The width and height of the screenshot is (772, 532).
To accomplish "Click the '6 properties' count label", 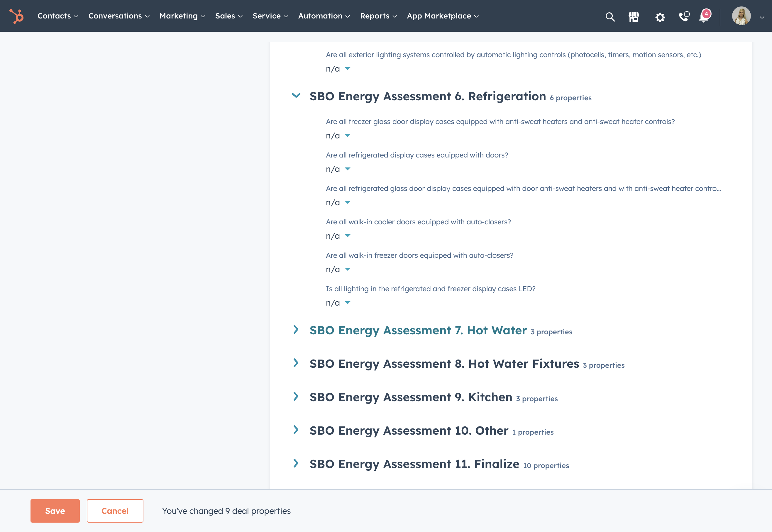I will [571, 98].
